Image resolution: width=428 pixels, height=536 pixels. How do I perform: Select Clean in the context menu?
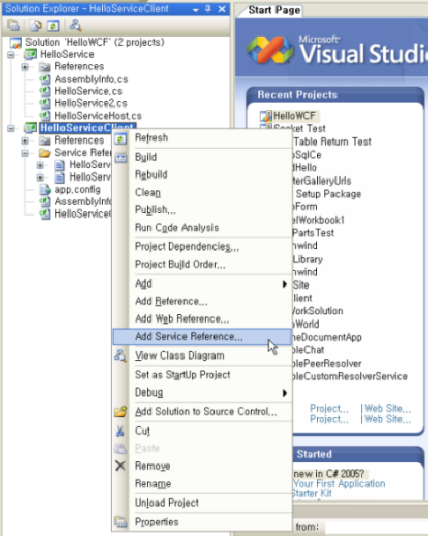point(148,192)
